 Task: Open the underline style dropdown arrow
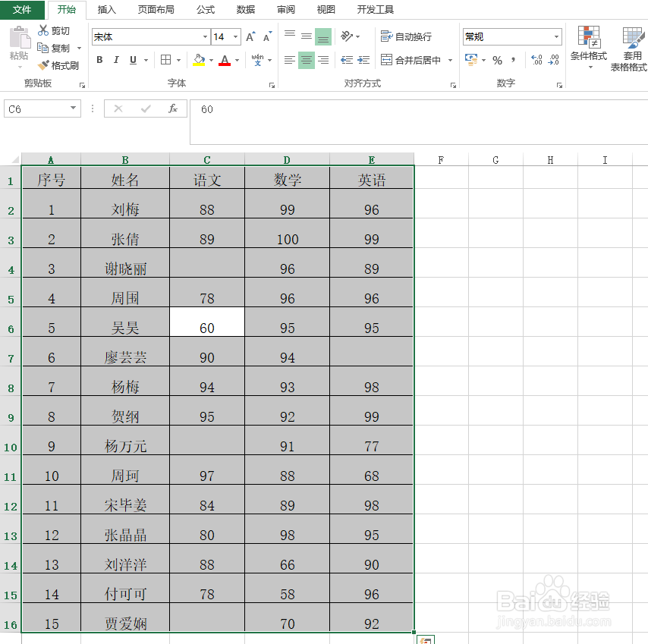tap(146, 61)
